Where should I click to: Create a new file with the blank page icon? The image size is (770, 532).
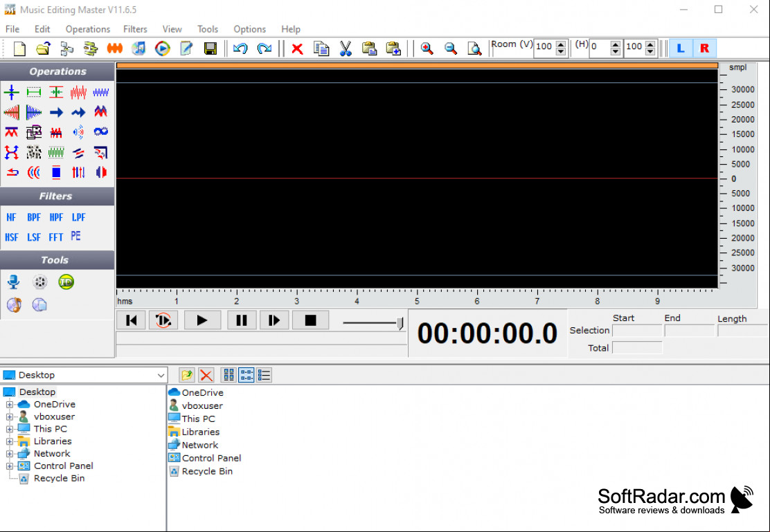tap(19, 48)
